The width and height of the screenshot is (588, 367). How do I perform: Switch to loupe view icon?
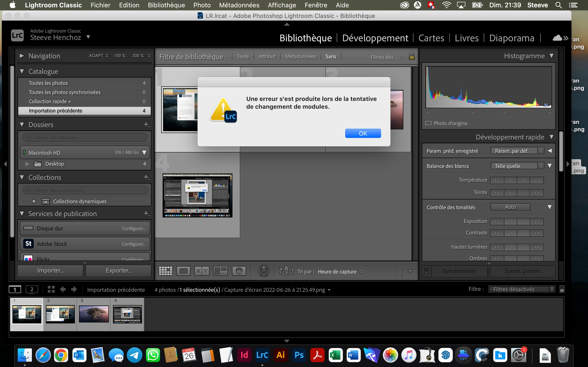pos(184,271)
